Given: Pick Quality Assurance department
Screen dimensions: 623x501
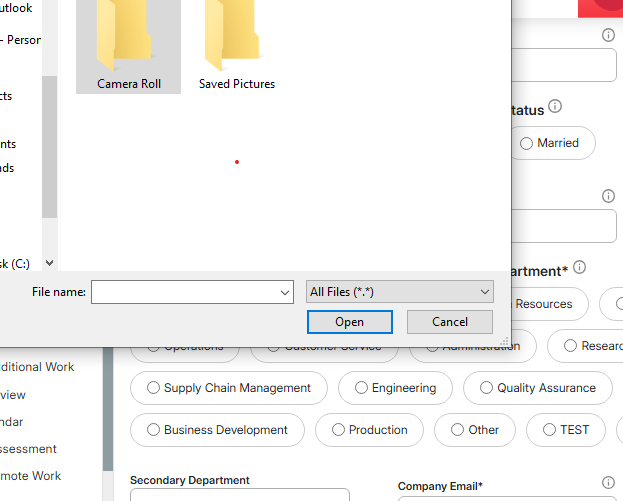Looking at the screenshot, I should pos(537,388).
